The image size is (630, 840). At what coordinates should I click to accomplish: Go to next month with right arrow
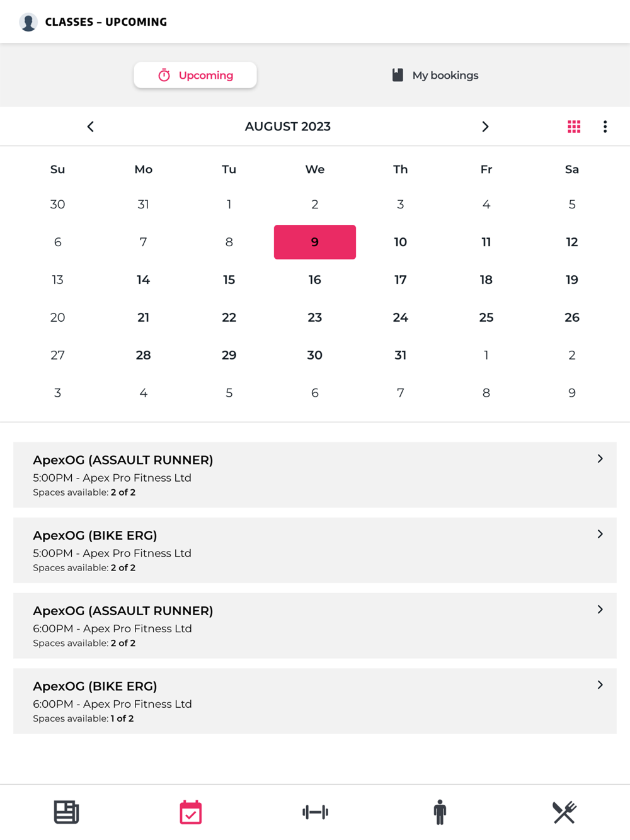tap(485, 127)
